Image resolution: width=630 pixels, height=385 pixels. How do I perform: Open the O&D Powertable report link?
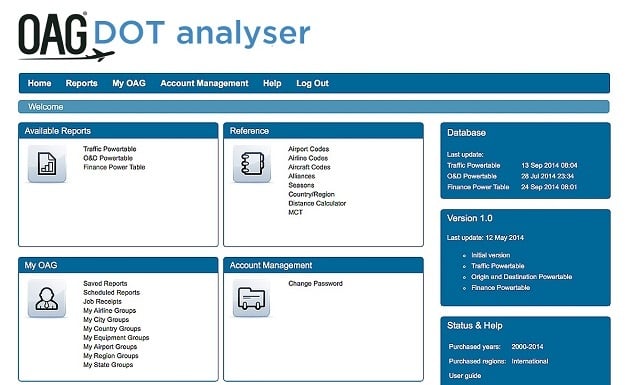pos(108,158)
